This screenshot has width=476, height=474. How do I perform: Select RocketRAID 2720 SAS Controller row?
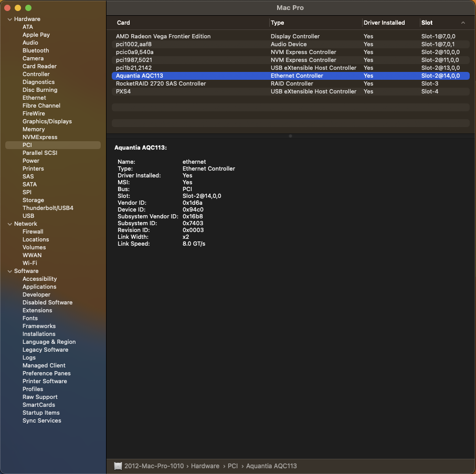tap(291, 84)
